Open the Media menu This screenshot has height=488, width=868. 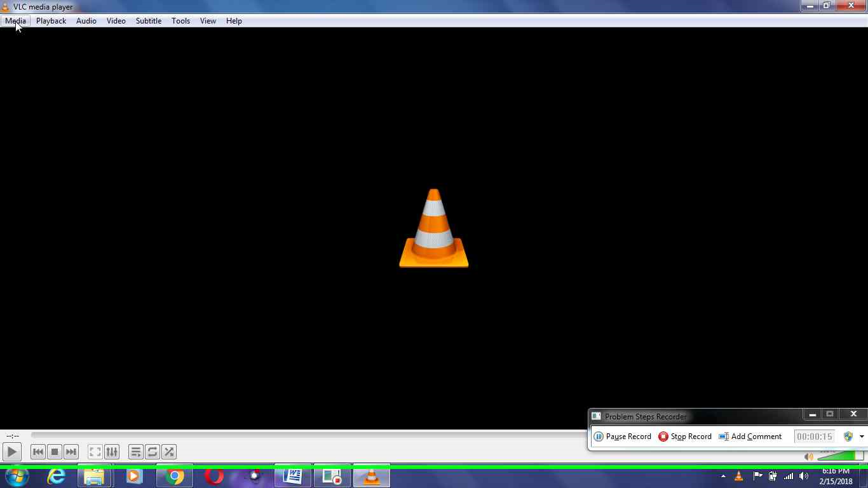(15, 21)
